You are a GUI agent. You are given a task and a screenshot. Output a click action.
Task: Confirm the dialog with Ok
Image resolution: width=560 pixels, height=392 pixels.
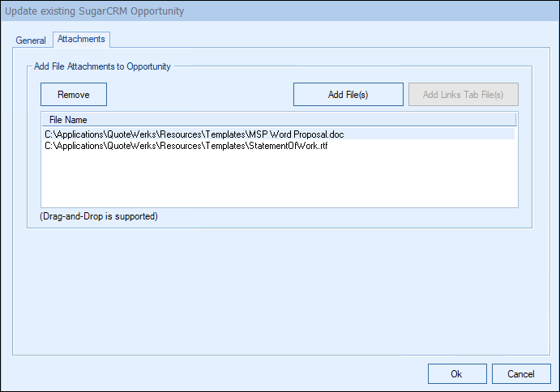point(456,374)
